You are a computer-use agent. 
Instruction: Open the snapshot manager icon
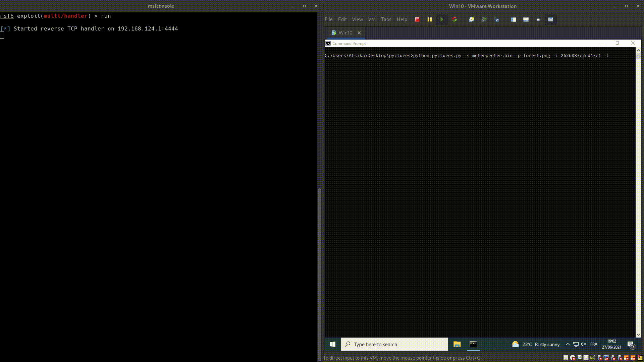tap(496, 19)
